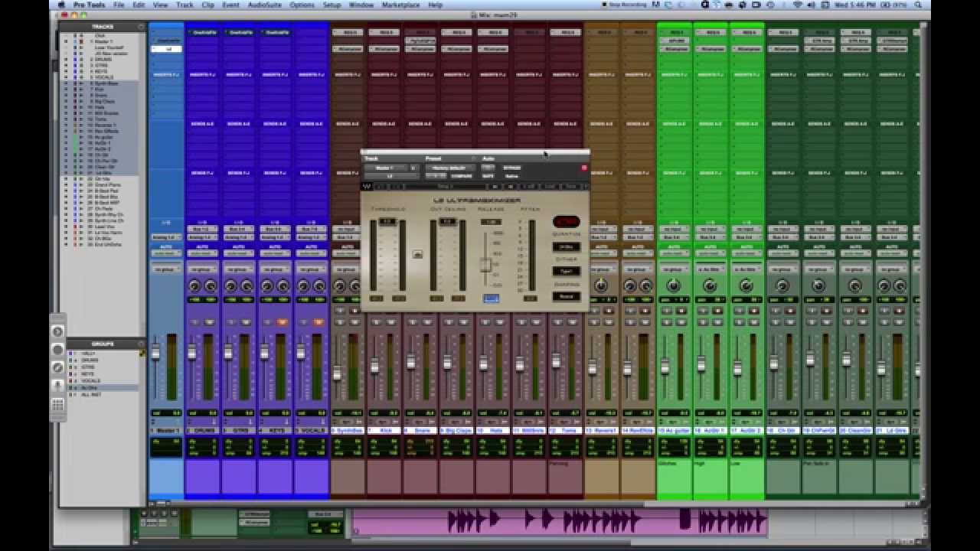Screen dimensions: 980x551
Task: Open the Shaping Normal selector in L2
Action: click(x=566, y=296)
